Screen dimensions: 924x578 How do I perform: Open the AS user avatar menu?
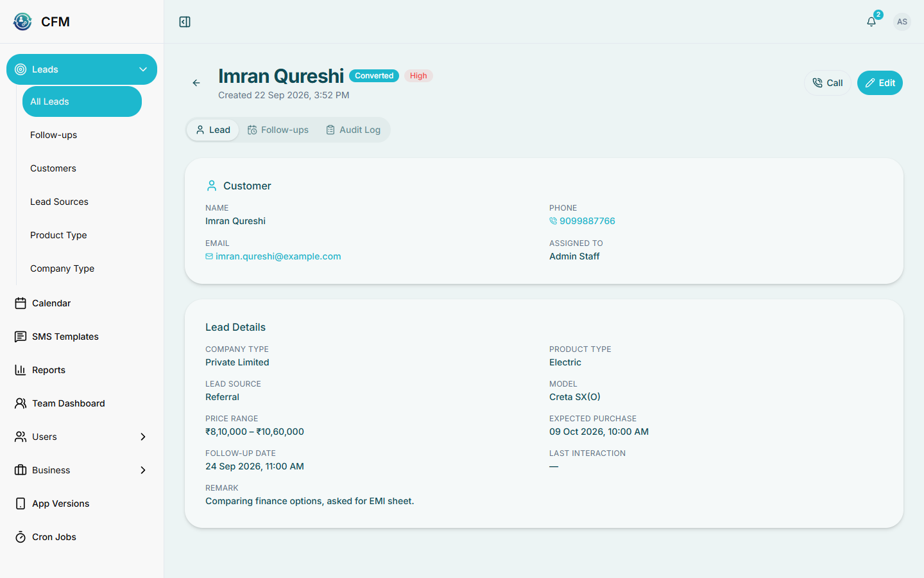(x=902, y=22)
